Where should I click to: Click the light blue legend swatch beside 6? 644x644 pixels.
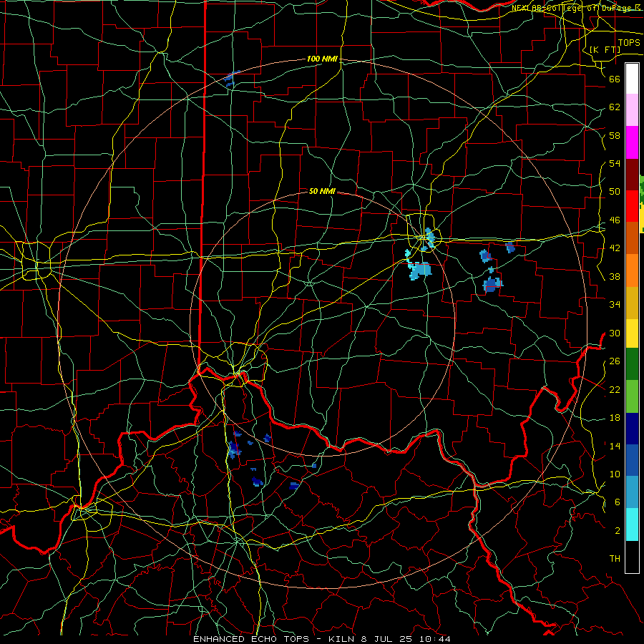click(x=632, y=492)
